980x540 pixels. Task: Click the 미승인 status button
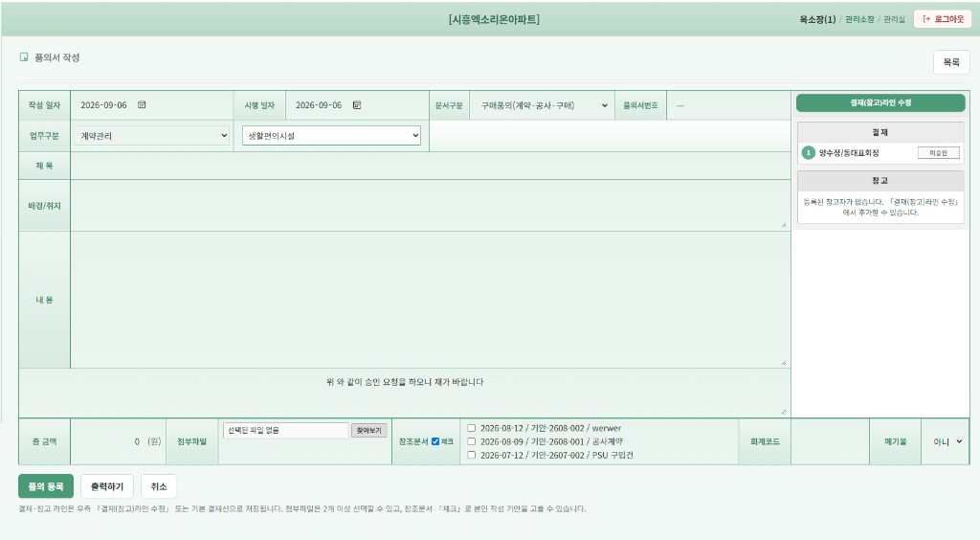(938, 153)
